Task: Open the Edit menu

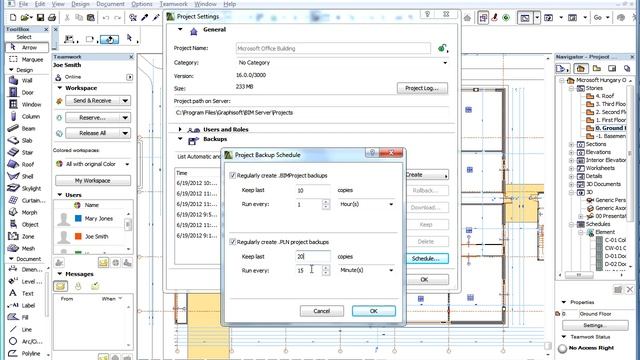Action: click(x=40, y=4)
